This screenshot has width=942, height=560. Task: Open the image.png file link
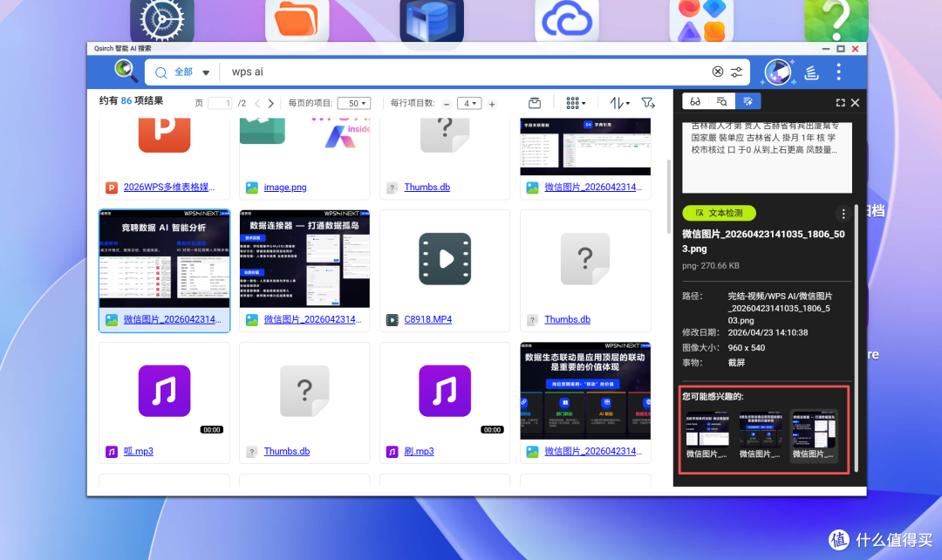(x=284, y=188)
